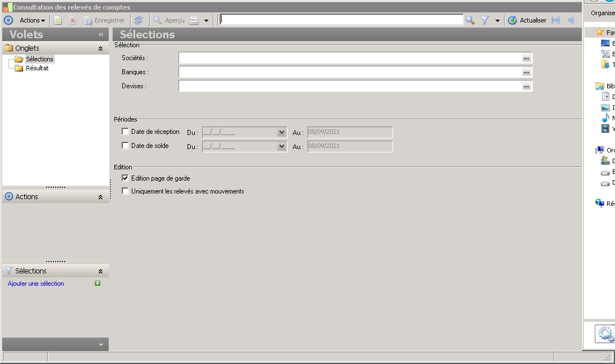Click the search magnifier icon beside search field

pyautogui.click(x=470, y=20)
